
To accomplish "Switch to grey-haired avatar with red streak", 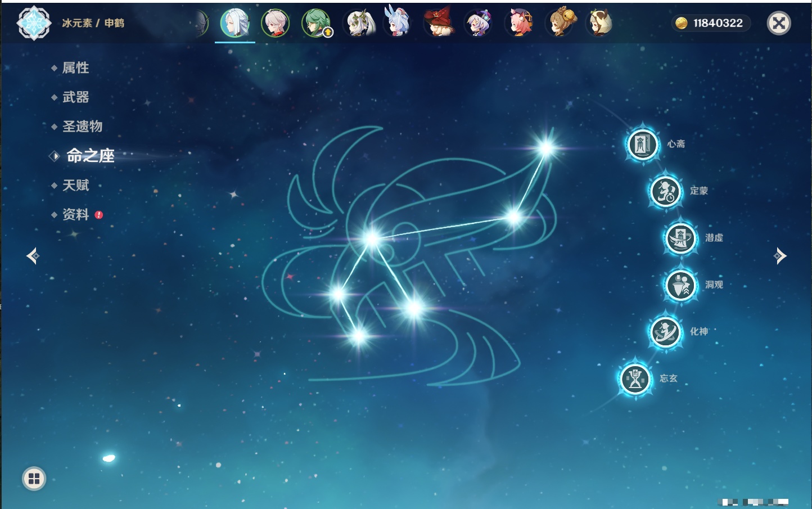I will (276, 23).
